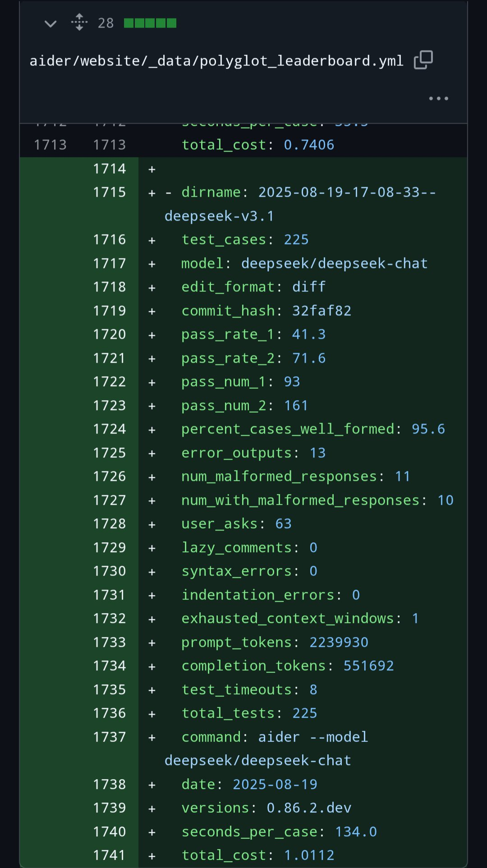Image resolution: width=487 pixels, height=868 pixels.
Task: Click the expand all lines icon
Action: (x=79, y=22)
